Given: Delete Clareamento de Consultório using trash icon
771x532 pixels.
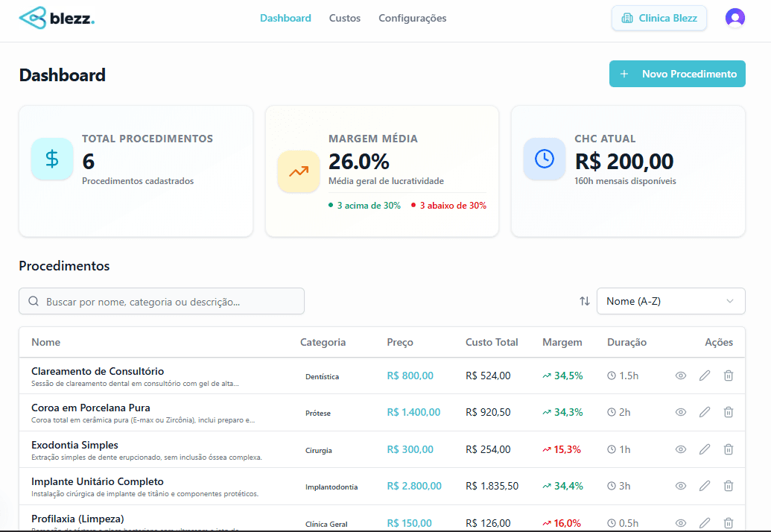Looking at the screenshot, I should point(729,376).
